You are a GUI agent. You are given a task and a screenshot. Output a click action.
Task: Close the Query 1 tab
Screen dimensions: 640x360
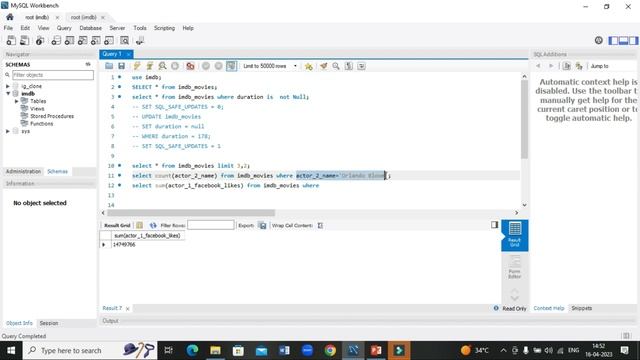(129, 54)
